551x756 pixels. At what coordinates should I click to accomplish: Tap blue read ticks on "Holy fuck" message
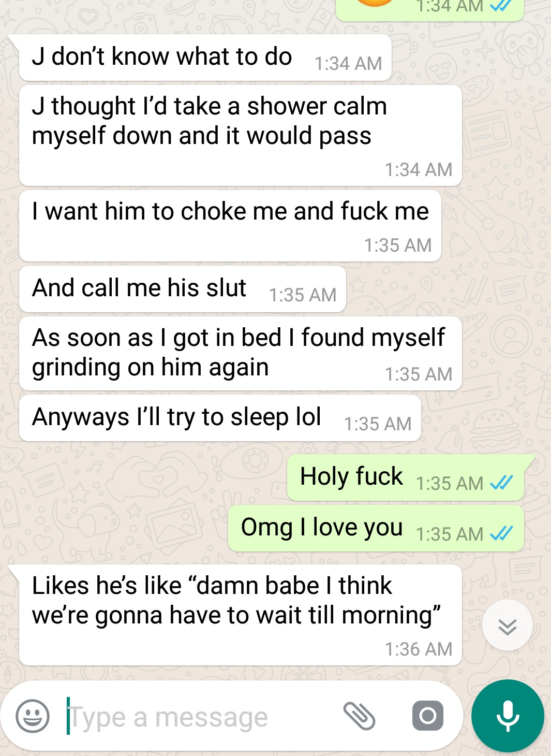501,483
